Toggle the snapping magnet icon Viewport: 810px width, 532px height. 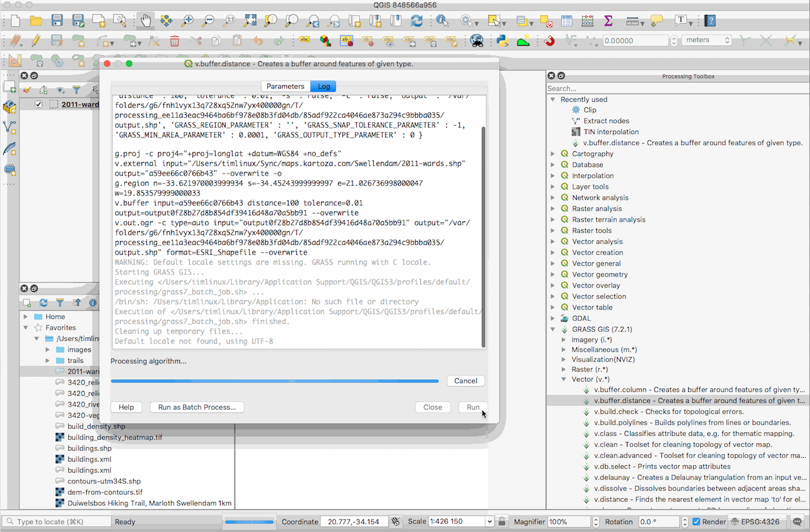[x=549, y=41]
